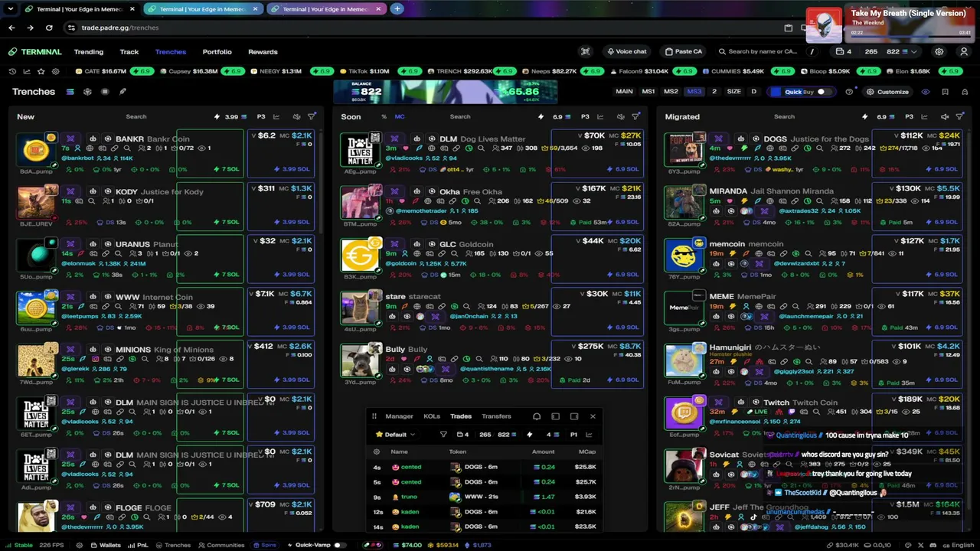
Task: Open the Default preset dropdown in Trades panel
Action: pos(395,435)
